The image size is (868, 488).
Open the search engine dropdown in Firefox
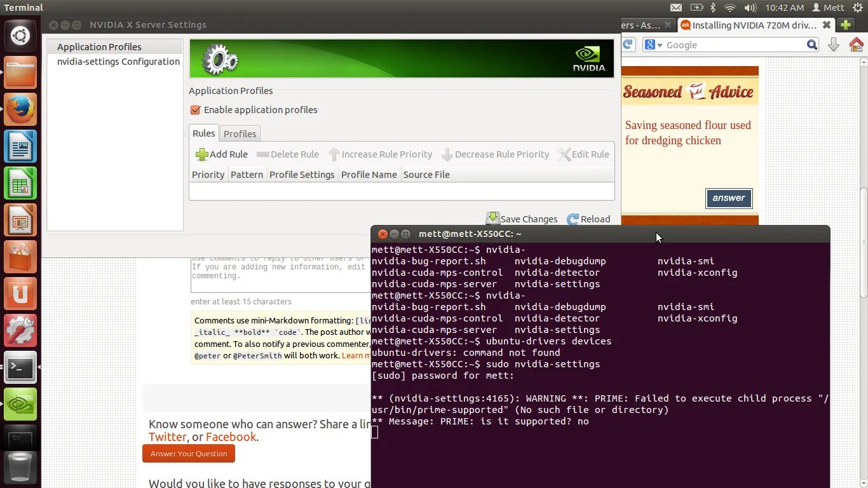(653, 44)
